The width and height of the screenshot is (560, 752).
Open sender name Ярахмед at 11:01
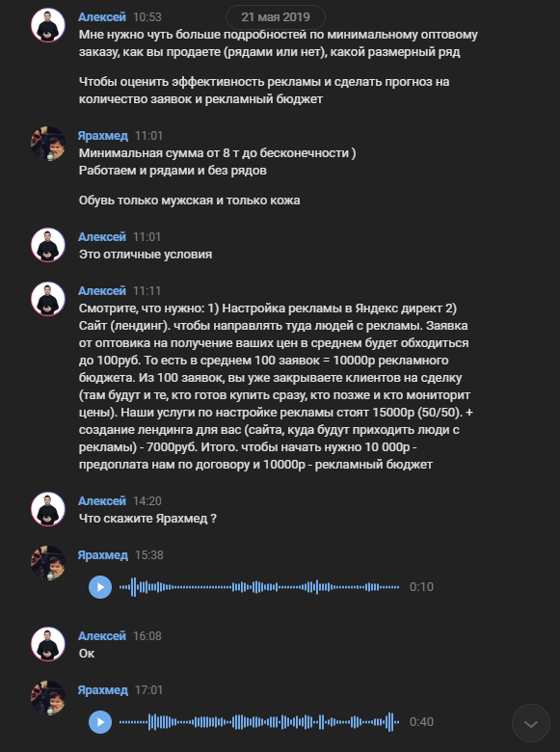click(x=103, y=136)
